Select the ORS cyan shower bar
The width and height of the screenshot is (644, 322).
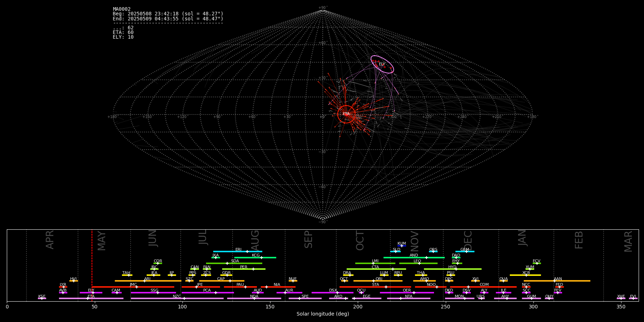click(x=433, y=252)
